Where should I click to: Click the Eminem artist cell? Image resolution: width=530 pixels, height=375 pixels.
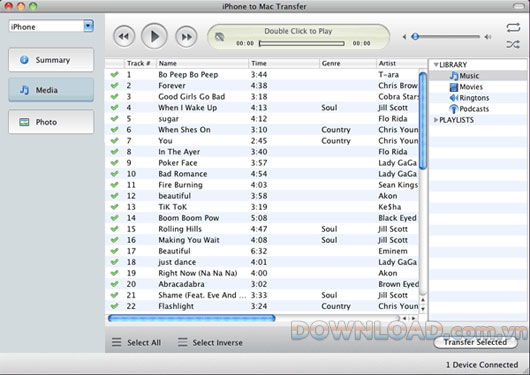[x=393, y=251]
